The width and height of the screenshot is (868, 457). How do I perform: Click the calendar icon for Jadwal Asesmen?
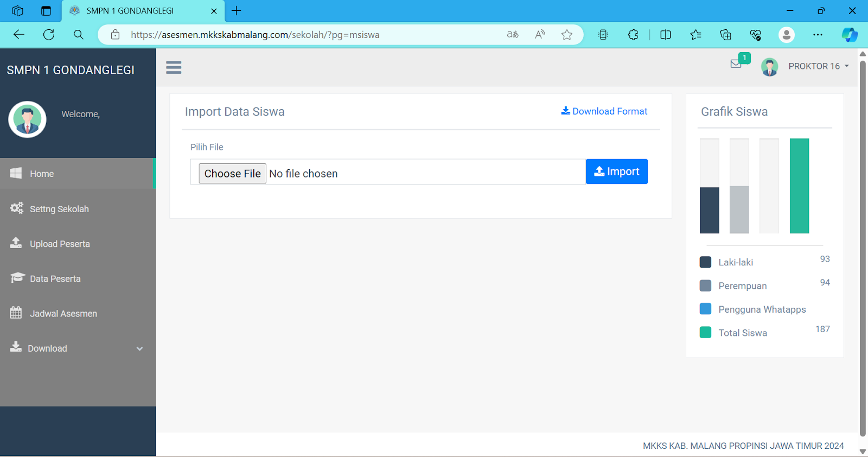(16, 312)
